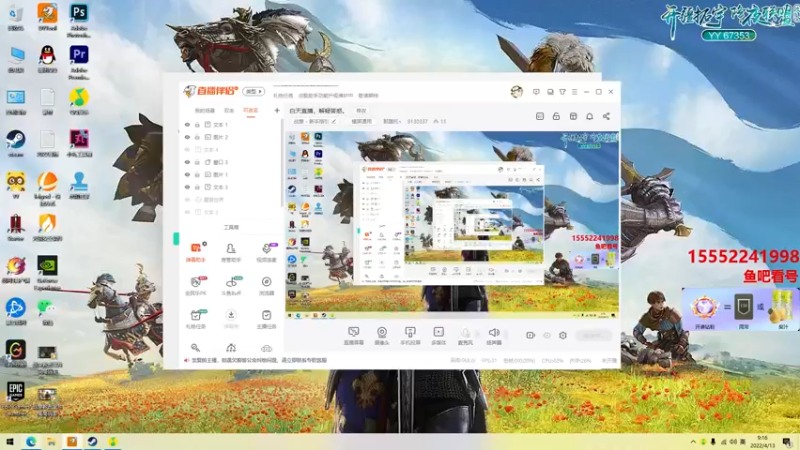Open the Steam desktop shortcut
The width and height of the screenshot is (800, 450).
click(16, 143)
